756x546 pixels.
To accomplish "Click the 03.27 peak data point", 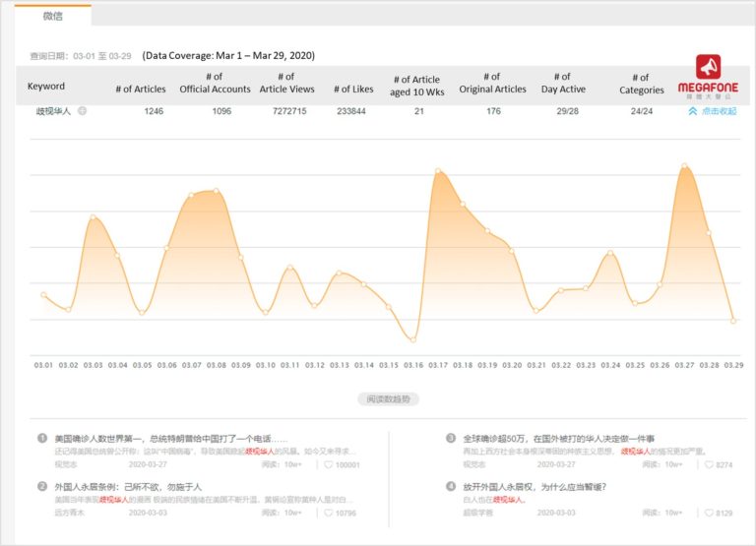I will (684, 166).
